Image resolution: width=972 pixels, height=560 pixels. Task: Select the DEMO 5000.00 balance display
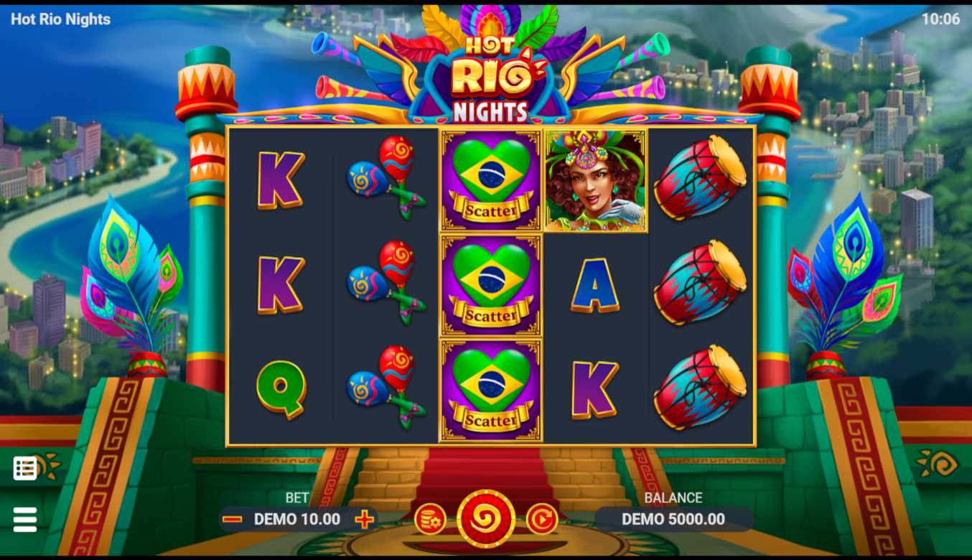(673, 519)
